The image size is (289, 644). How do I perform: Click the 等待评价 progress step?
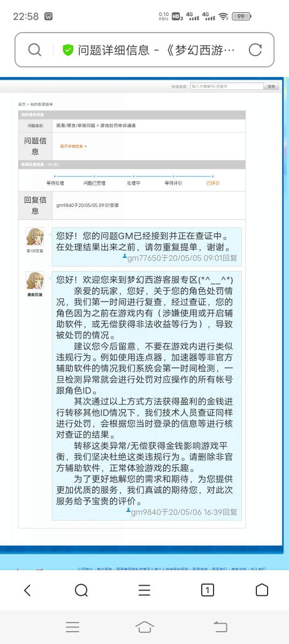[173, 183]
